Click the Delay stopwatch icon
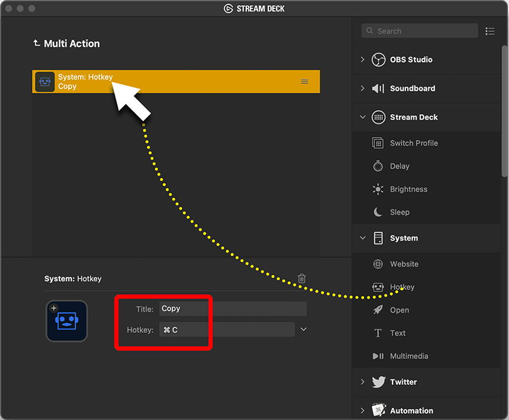 (378, 166)
